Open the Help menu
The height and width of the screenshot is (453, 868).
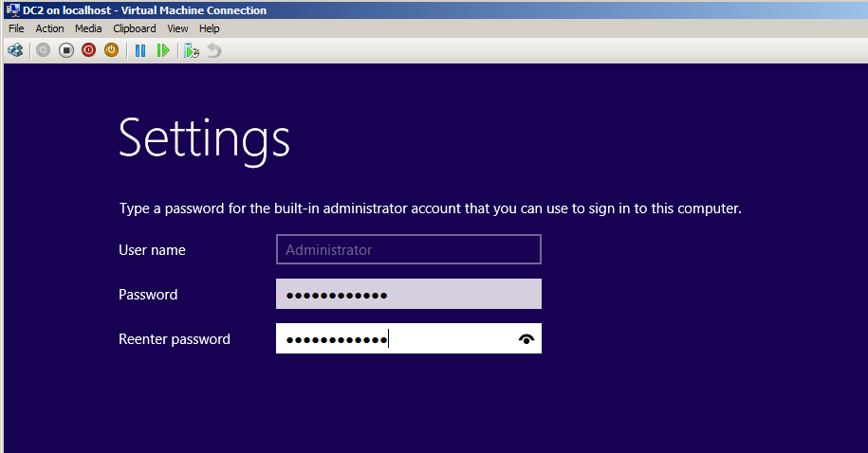[x=209, y=28]
